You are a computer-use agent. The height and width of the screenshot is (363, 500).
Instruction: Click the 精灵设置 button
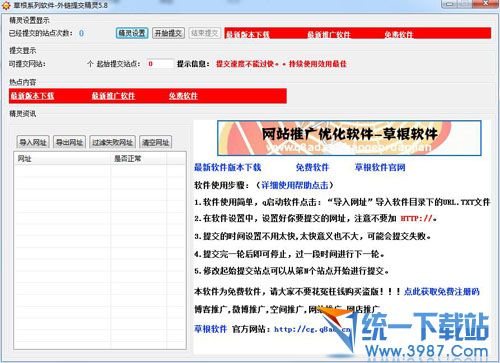coord(132,33)
